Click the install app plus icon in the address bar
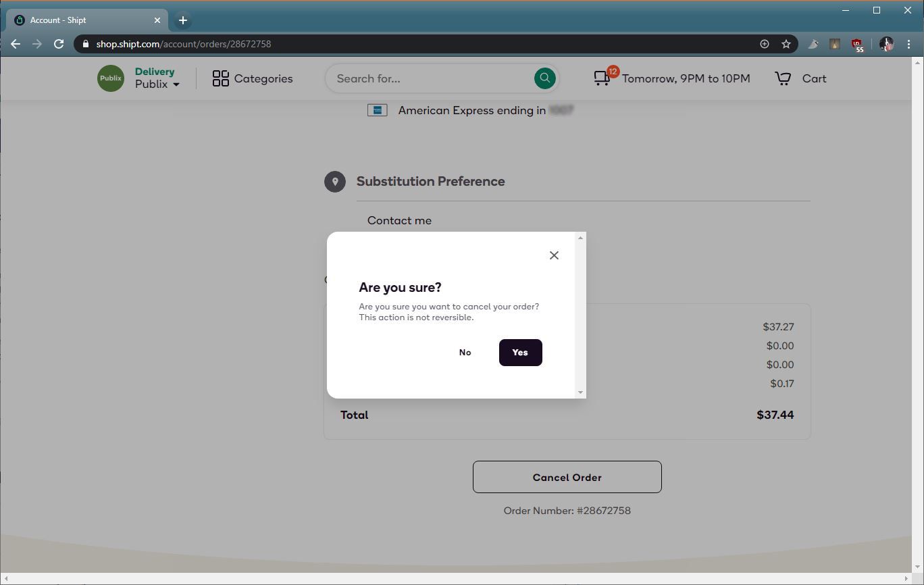 pyautogui.click(x=765, y=44)
